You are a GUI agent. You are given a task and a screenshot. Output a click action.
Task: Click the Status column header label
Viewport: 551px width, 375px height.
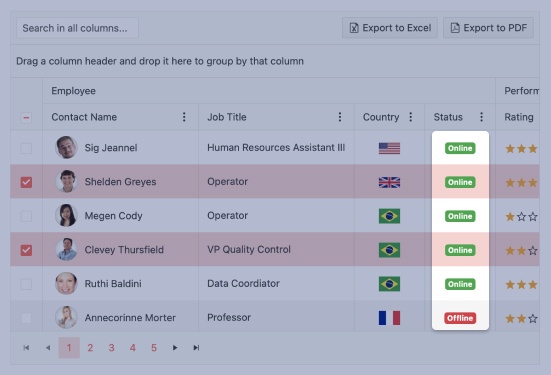[x=448, y=117]
